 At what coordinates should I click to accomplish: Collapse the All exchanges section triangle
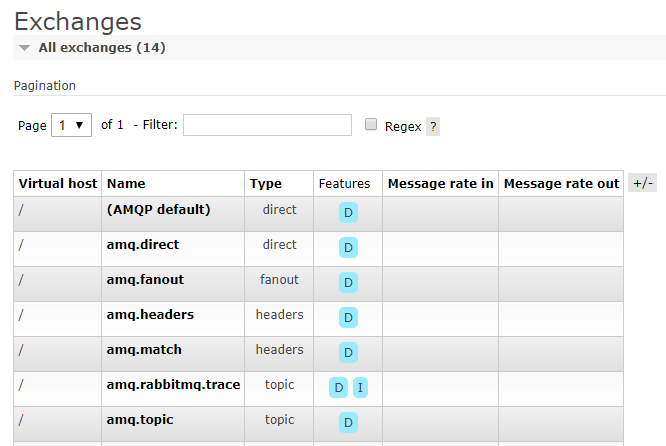[x=25, y=48]
